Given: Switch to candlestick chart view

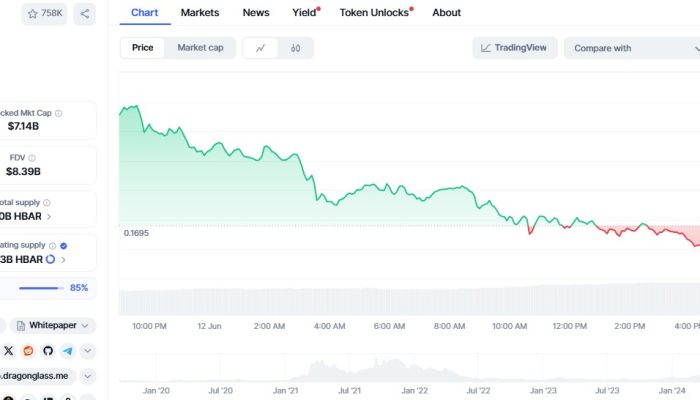Looking at the screenshot, I should click(x=296, y=48).
